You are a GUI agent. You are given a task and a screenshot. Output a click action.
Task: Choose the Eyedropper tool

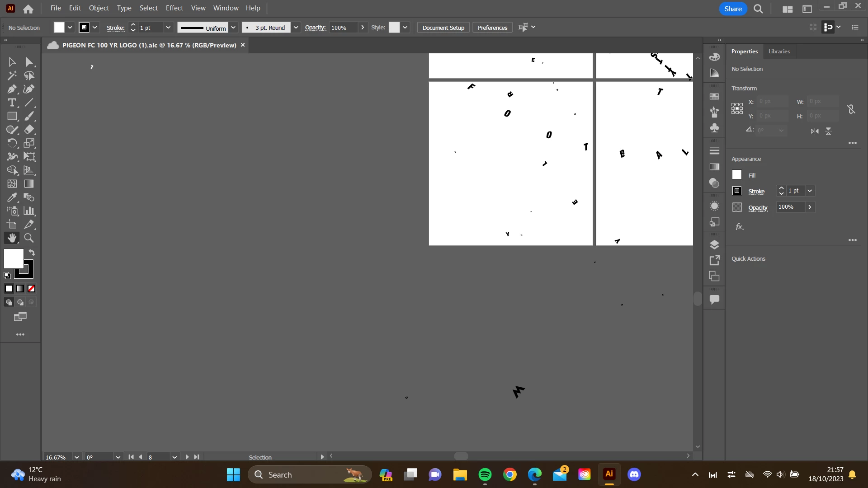pos(12,197)
